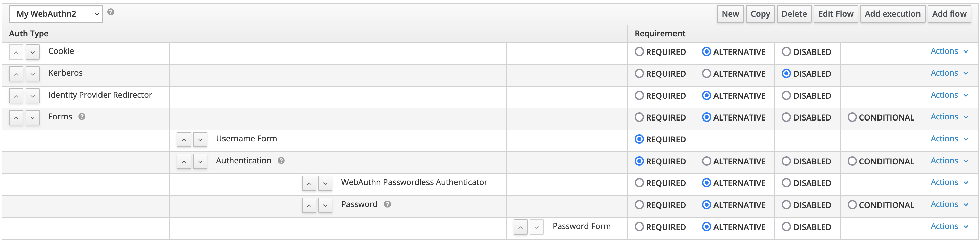Image resolution: width=980 pixels, height=241 pixels.
Task: Click the Edit Flow button
Action: [x=836, y=14]
